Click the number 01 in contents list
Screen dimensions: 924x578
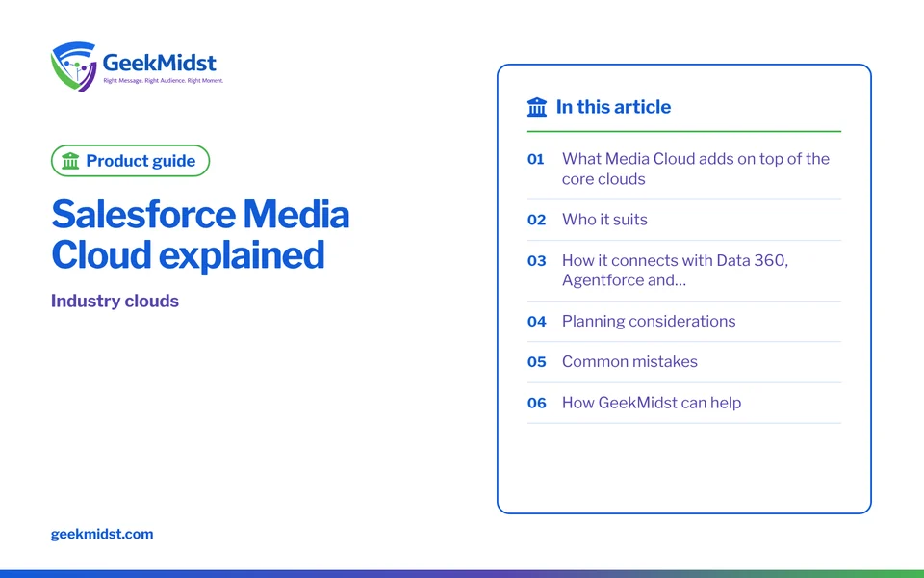click(x=536, y=159)
